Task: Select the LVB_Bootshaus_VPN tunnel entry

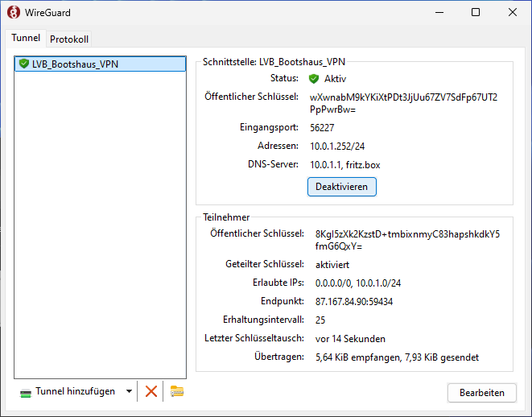Action: 100,64
